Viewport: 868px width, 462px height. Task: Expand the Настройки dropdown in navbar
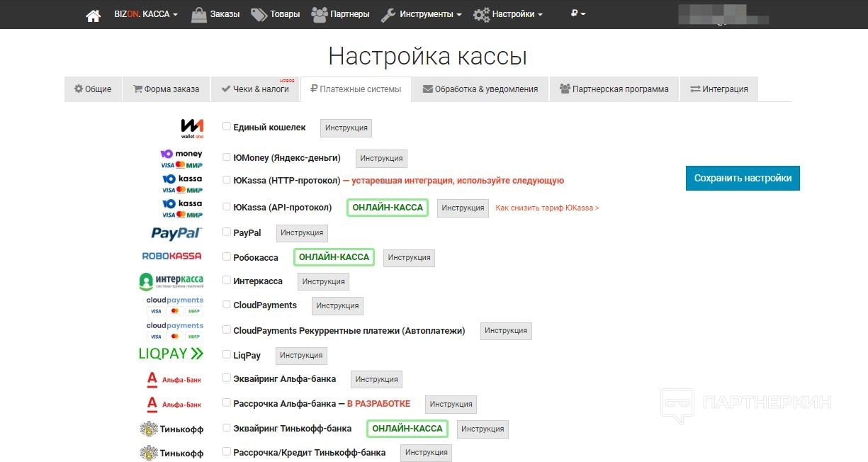pos(508,14)
